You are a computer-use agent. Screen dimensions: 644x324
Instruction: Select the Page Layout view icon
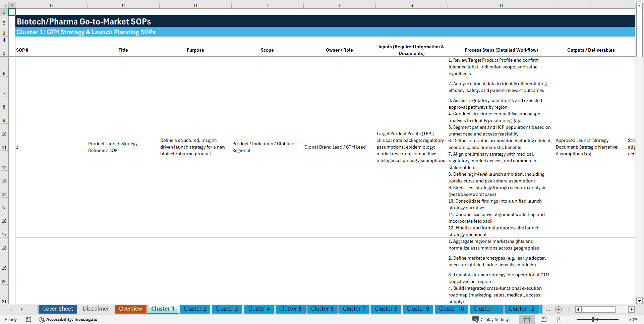point(543,319)
